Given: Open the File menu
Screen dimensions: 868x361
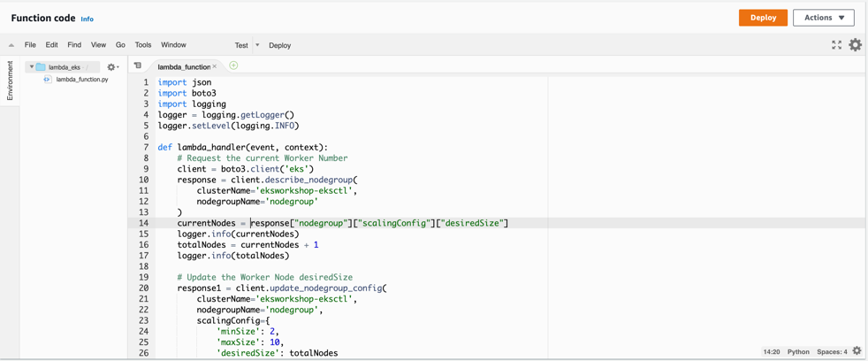Looking at the screenshot, I should 30,45.
